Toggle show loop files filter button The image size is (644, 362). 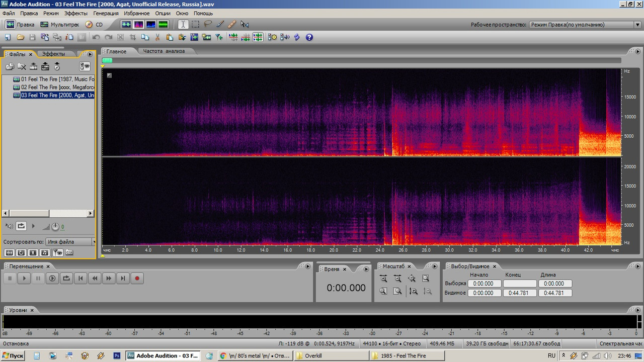click(21, 252)
